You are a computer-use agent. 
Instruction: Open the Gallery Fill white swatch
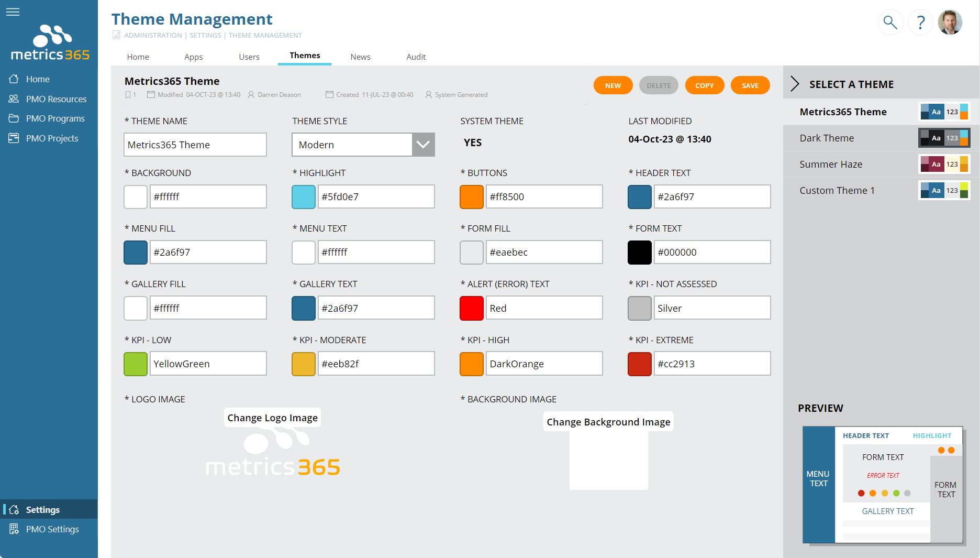coord(136,308)
